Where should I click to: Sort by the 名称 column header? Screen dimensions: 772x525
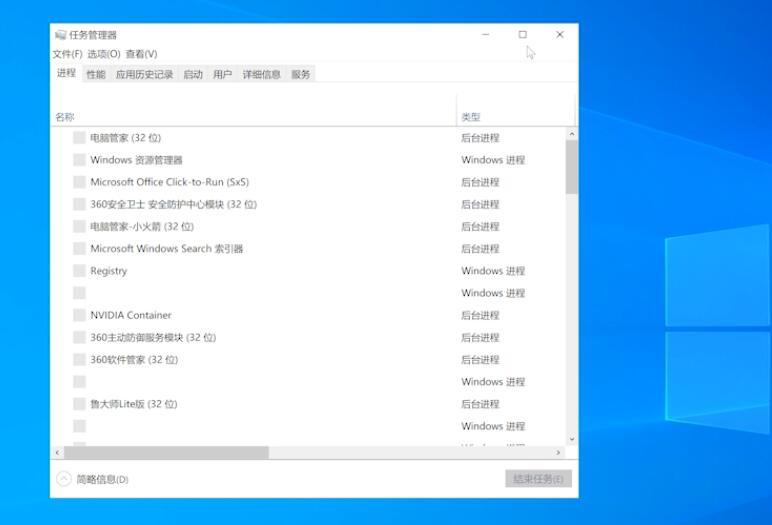254,110
